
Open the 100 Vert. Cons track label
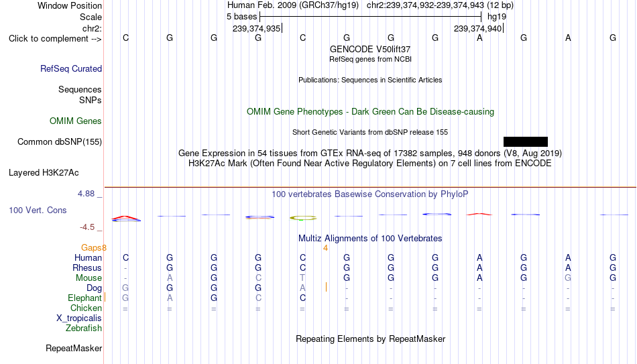(38, 210)
